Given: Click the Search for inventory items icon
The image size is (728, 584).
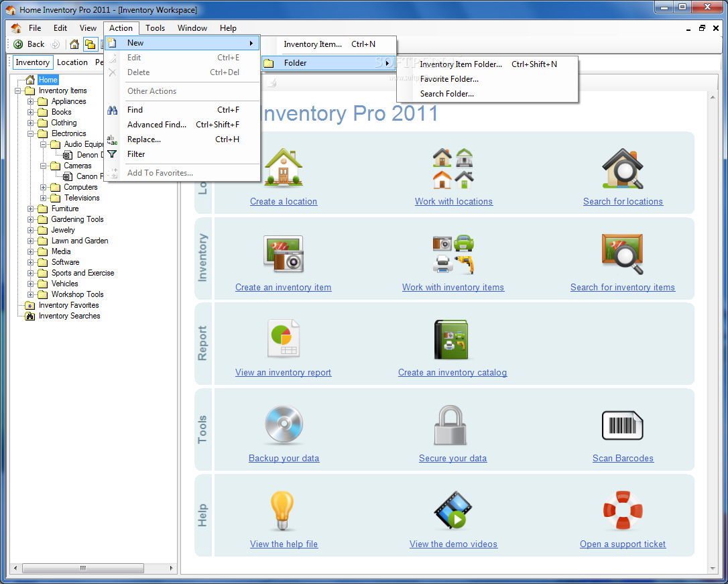Looking at the screenshot, I should [623, 254].
